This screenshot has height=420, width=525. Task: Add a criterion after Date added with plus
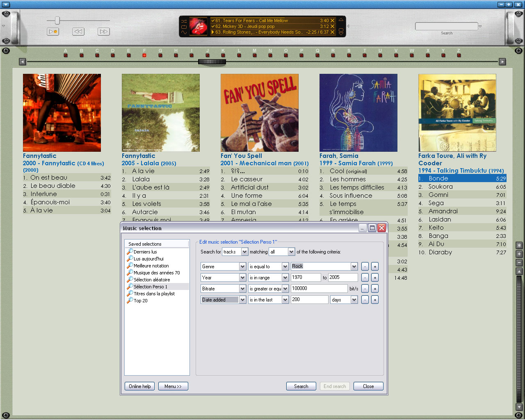[375, 300]
